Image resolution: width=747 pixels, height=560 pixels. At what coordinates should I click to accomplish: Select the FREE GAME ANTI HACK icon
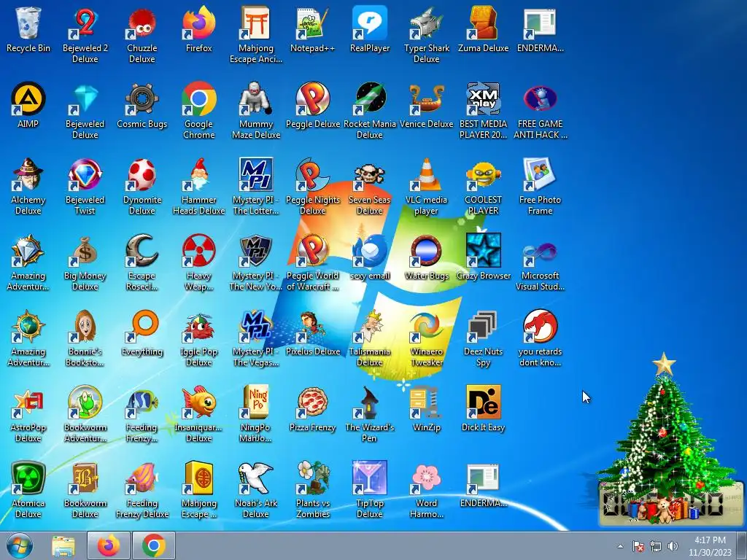pos(540,98)
